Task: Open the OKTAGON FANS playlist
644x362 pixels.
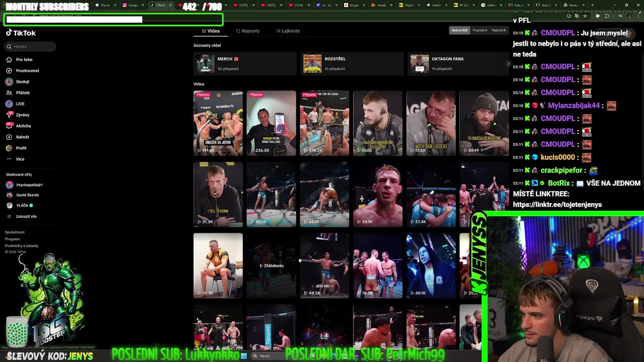Action: pyautogui.click(x=458, y=63)
